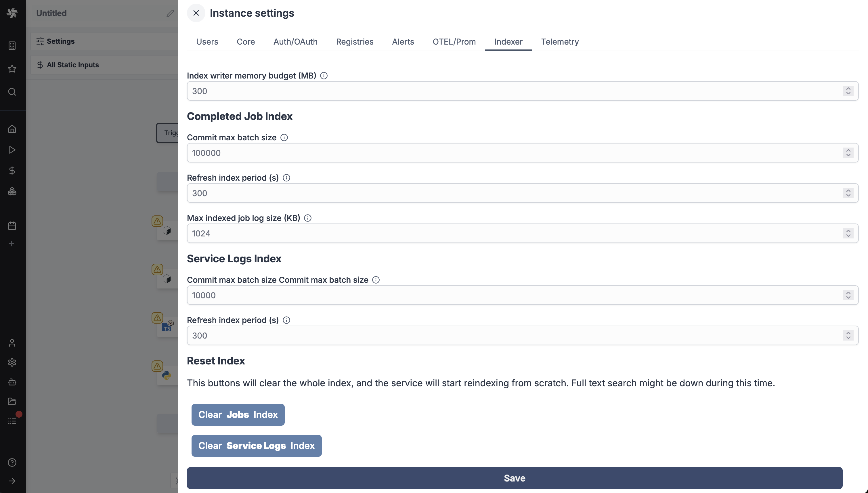Image resolution: width=868 pixels, height=493 pixels.
Task: Expand the OTEL/Prom settings tab
Action: tap(454, 41)
